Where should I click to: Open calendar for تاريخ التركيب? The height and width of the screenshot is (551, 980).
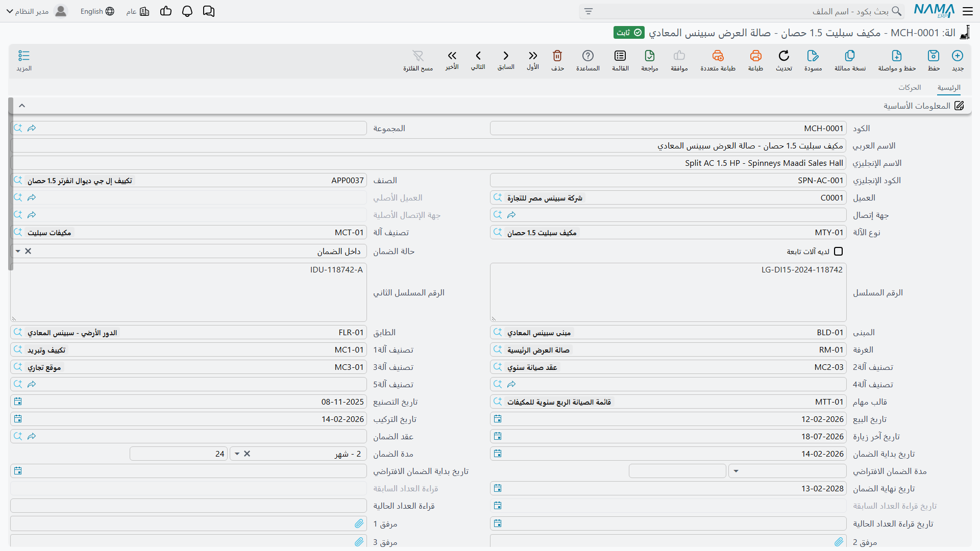[x=18, y=419]
